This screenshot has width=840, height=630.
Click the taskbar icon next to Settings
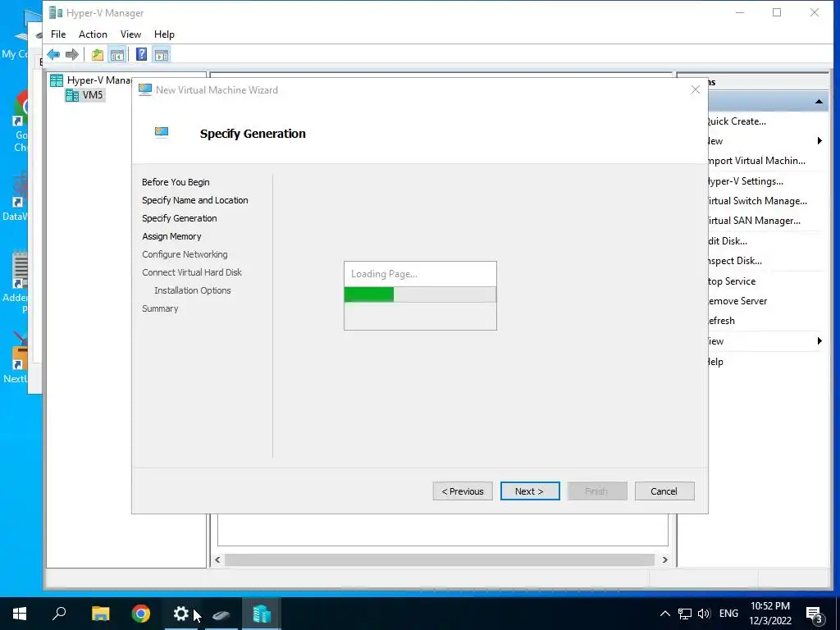point(221,614)
